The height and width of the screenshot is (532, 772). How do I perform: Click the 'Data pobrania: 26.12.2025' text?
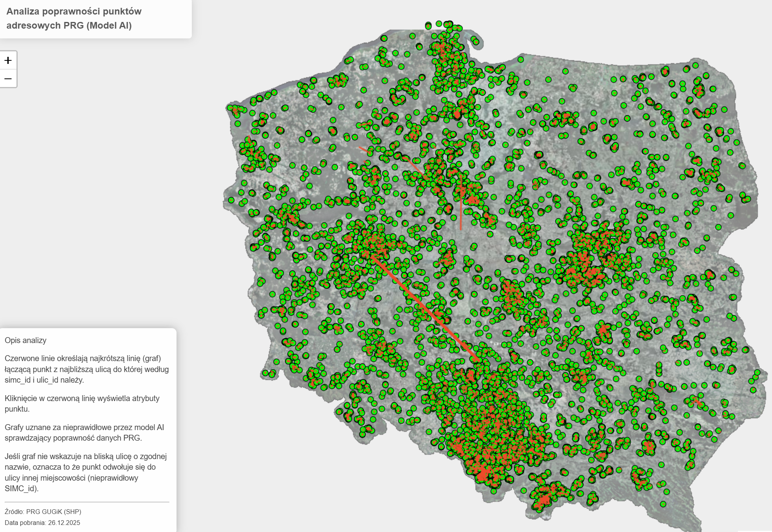(x=42, y=523)
